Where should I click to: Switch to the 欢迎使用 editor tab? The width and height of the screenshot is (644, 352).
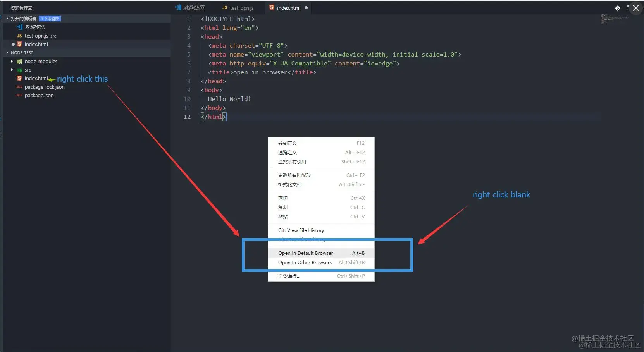click(189, 8)
